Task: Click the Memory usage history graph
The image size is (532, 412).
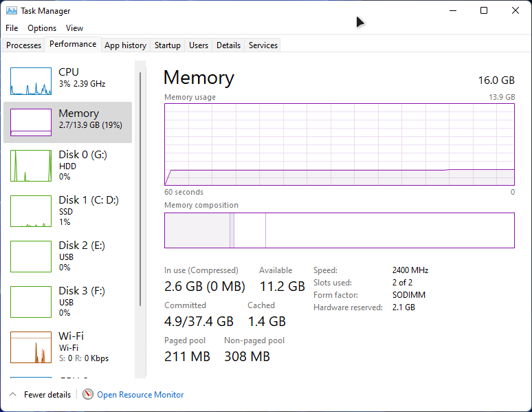Action: pyautogui.click(x=340, y=144)
